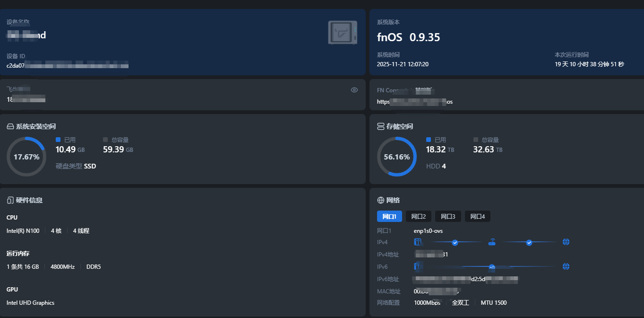Image resolution: width=644 pixels, height=318 pixels.
Task: Click the second checkmark on IPv4 connection line
Action: coord(529,242)
